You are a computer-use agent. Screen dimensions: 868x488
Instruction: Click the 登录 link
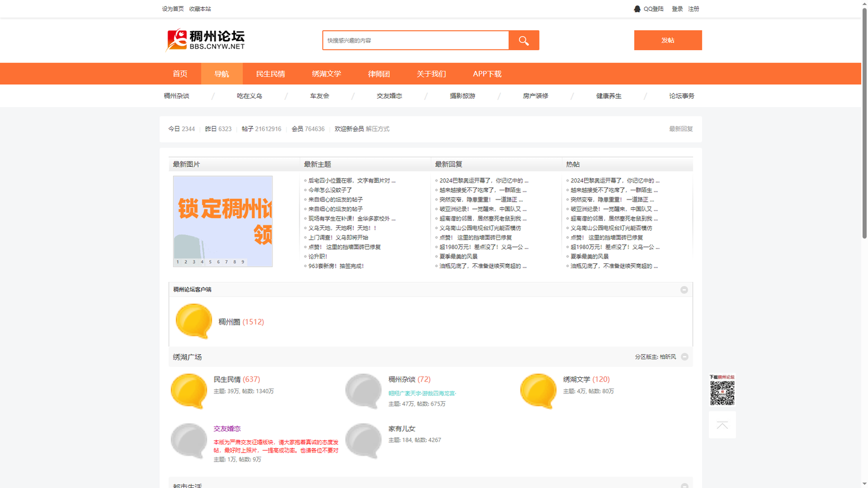click(x=678, y=9)
